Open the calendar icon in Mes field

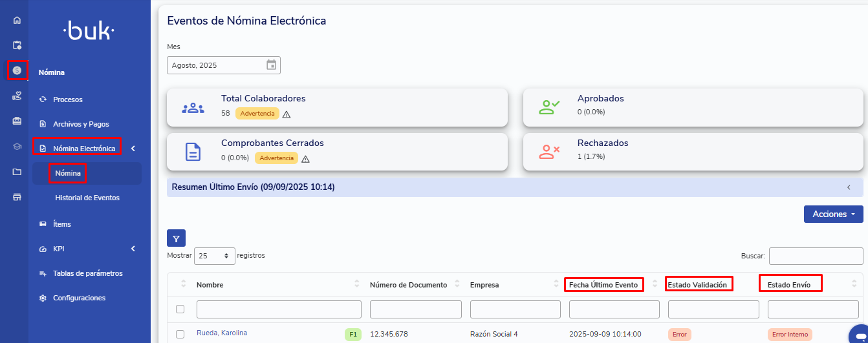coord(271,65)
